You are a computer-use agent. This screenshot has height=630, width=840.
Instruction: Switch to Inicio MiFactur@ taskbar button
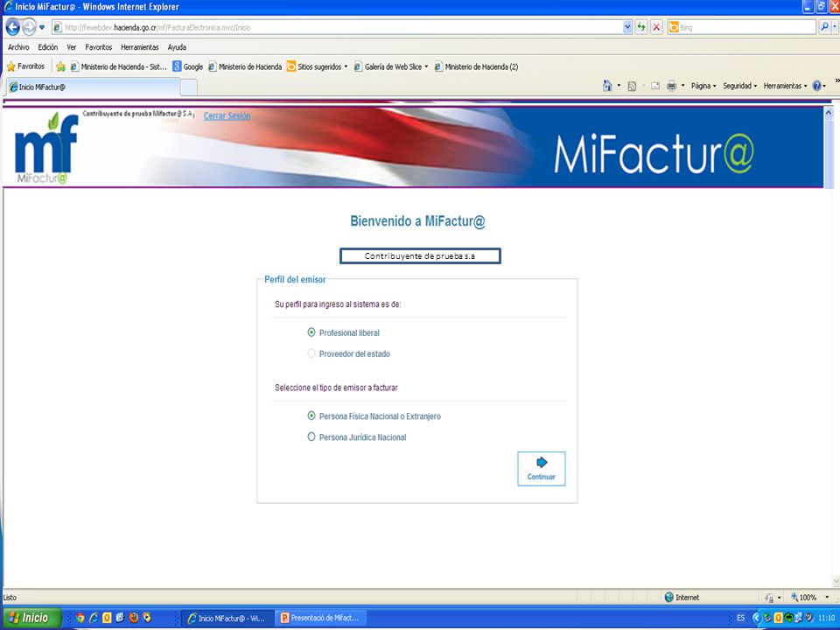pyautogui.click(x=227, y=619)
